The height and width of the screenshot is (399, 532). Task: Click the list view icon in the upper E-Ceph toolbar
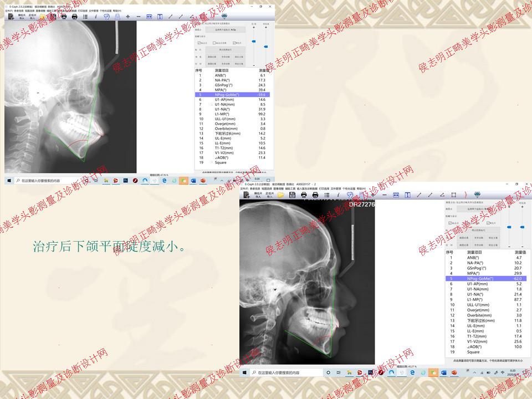coord(85,16)
